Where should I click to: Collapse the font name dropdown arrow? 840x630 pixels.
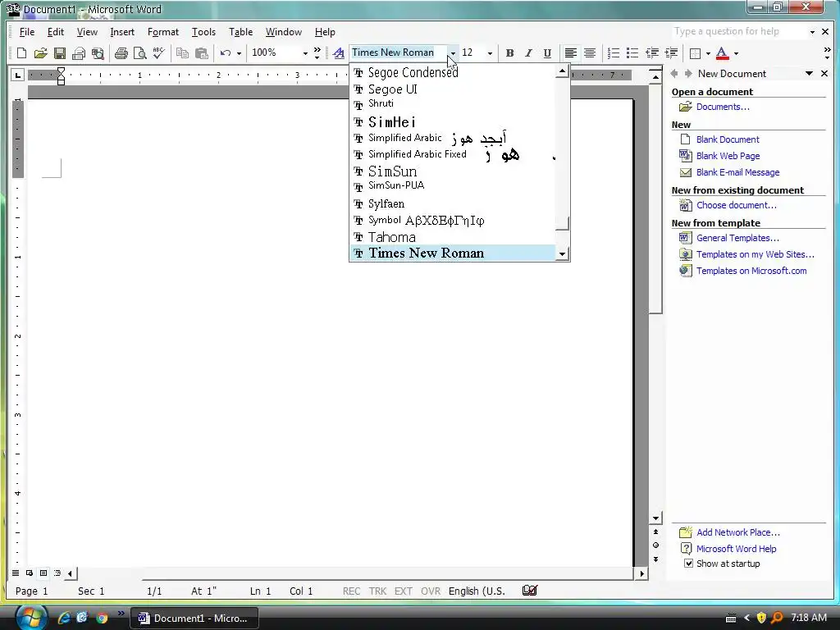(453, 53)
